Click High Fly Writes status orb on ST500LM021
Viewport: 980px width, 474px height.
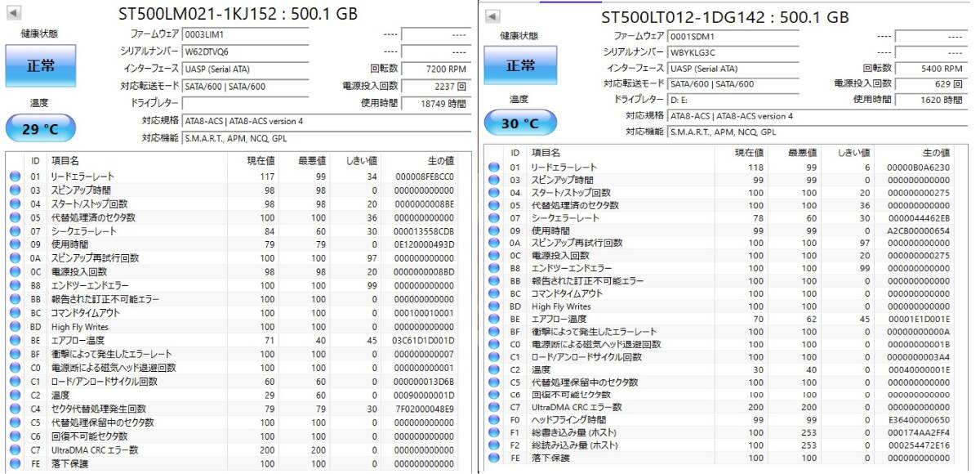(x=15, y=327)
